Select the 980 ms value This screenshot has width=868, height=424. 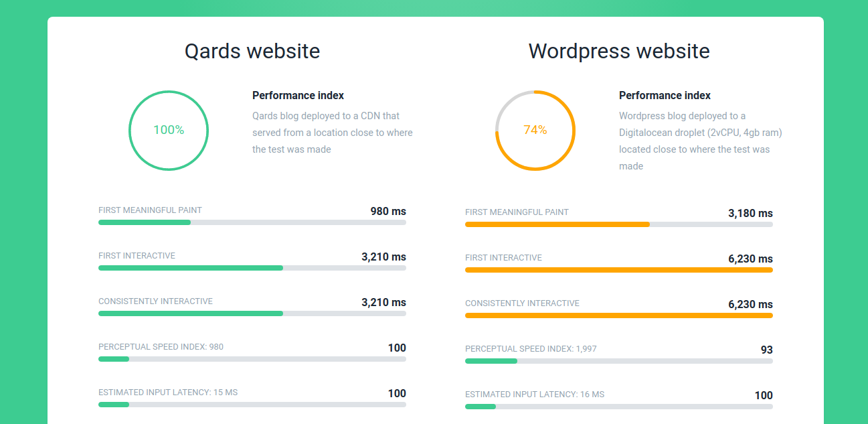388,211
